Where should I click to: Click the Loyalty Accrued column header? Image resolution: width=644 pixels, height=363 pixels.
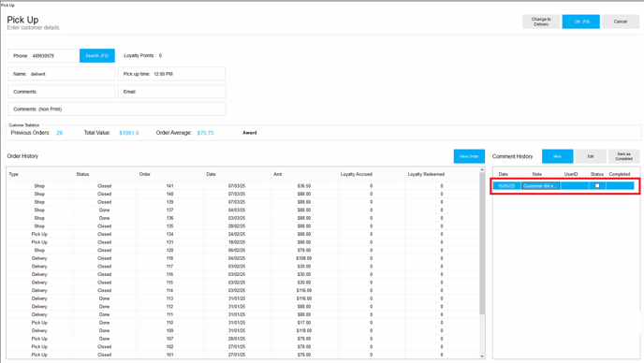point(372,175)
